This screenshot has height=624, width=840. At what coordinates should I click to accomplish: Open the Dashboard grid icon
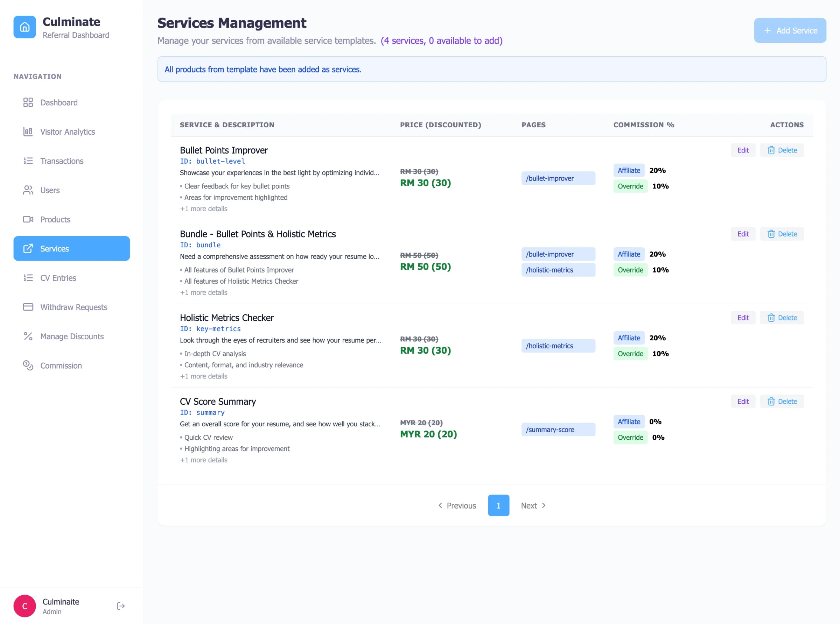[x=28, y=102]
